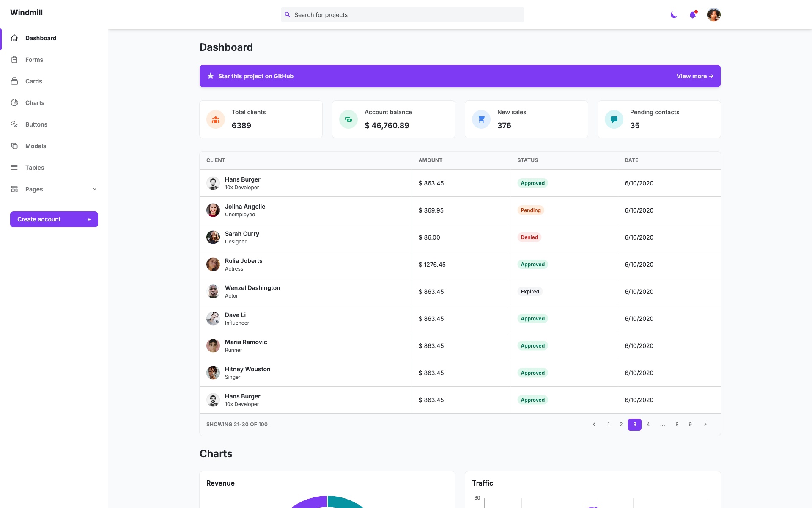
Task: Open Tables via its sidebar icon
Action: [15, 167]
